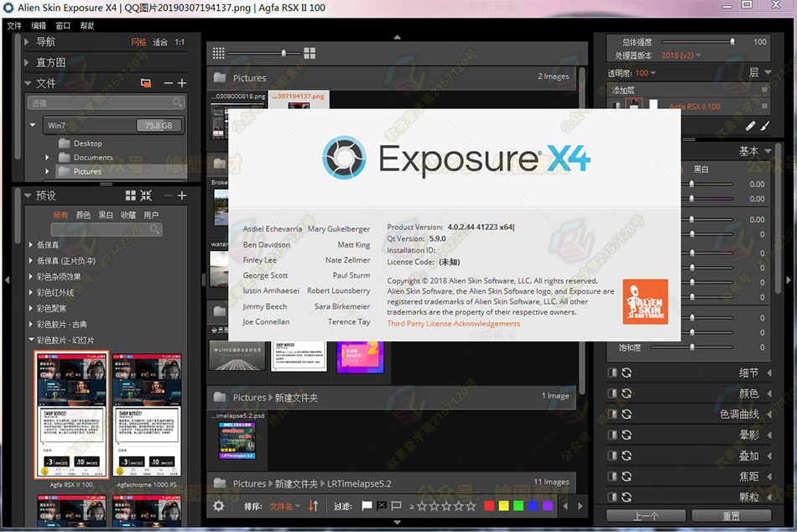Screen dimensions: 797x532
Task: Reset the 颜色 panel with circular arrows
Action: tap(627, 394)
